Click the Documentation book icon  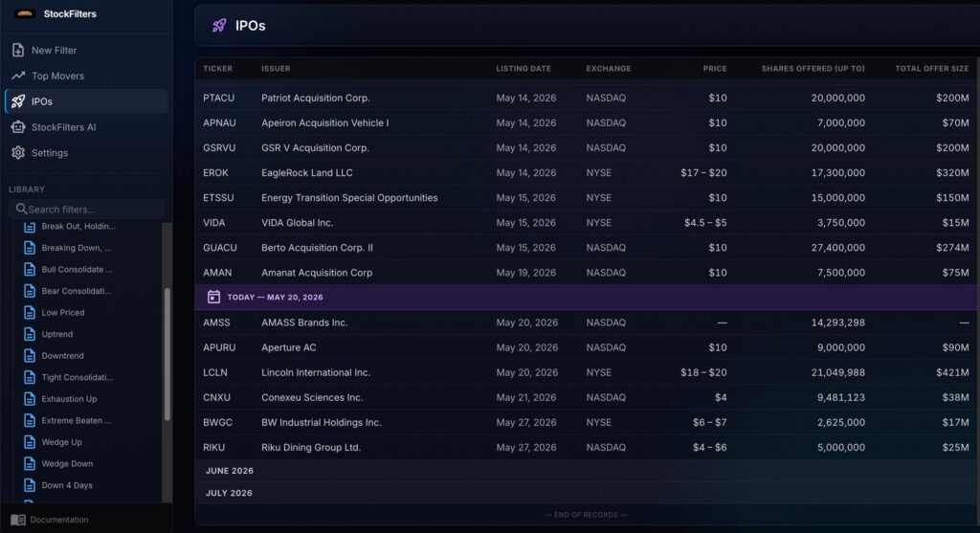click(18, 520)
